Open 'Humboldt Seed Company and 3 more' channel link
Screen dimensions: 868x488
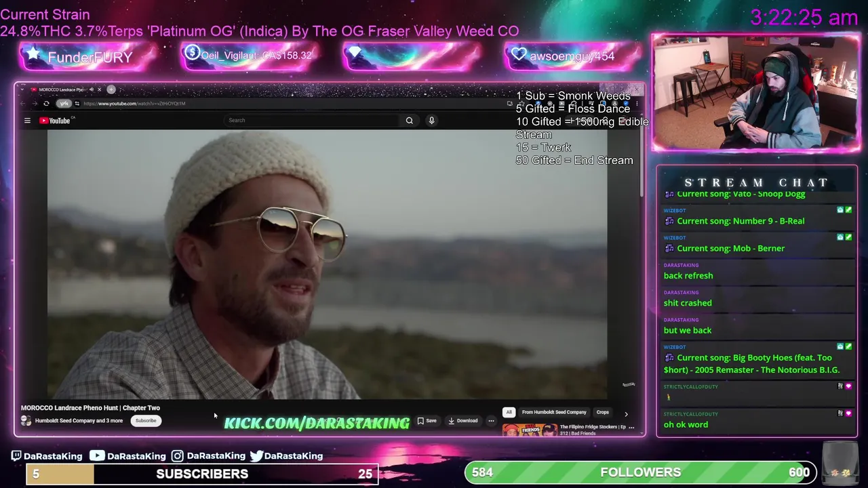[79, 421]
